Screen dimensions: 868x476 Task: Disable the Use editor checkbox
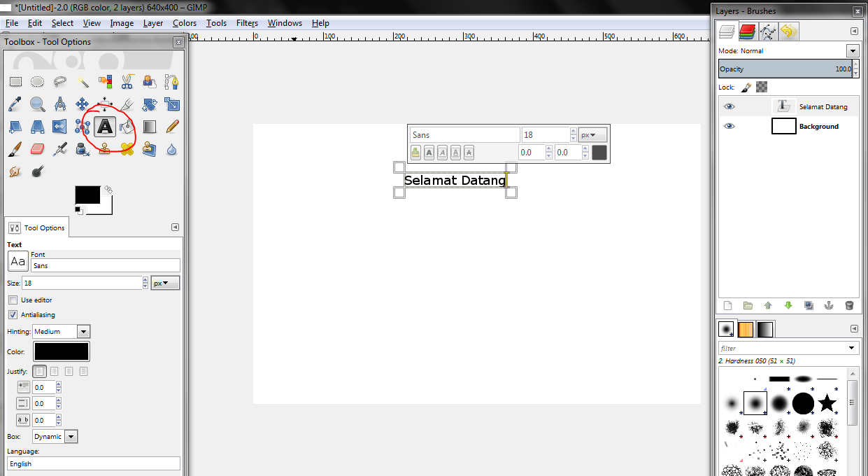pos(12,300)
